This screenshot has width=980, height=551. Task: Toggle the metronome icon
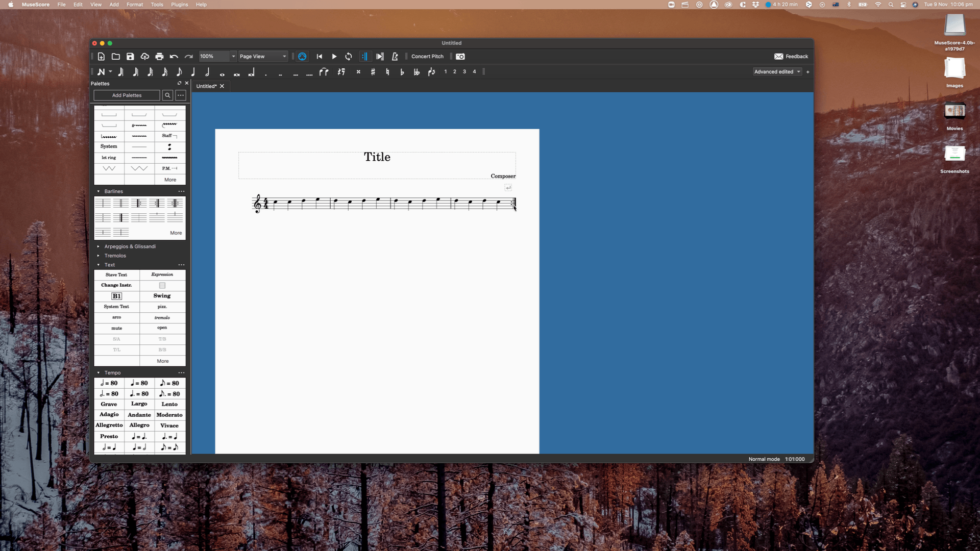(395, 57)
